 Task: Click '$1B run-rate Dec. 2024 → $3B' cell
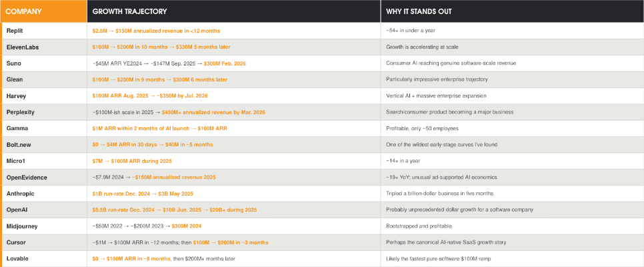[234, 194]
